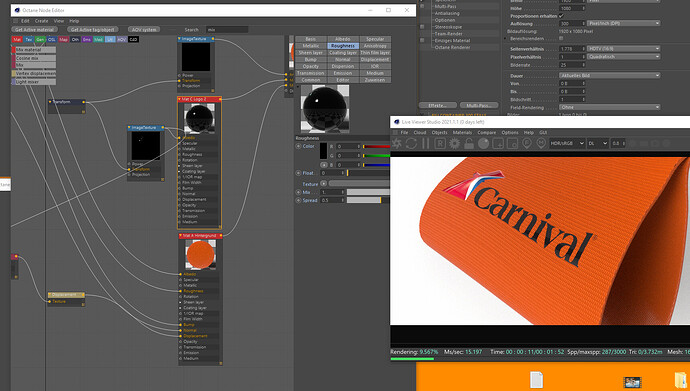Switch to the Specular material tab

(375, 39)
